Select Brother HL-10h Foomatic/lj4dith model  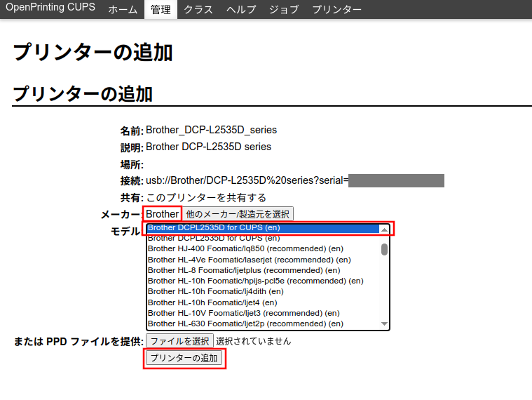click(263, 291)
